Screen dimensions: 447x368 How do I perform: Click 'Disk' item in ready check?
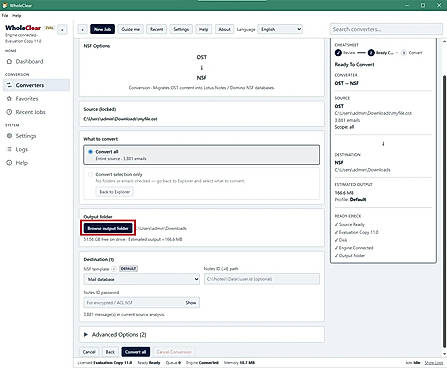(341, 240)
